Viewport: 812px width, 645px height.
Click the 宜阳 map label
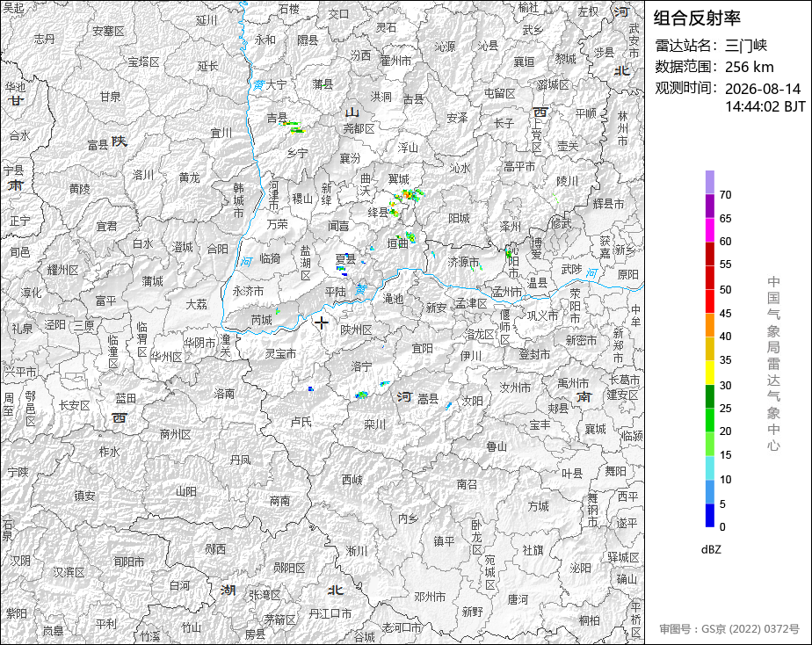click(422, 348)
